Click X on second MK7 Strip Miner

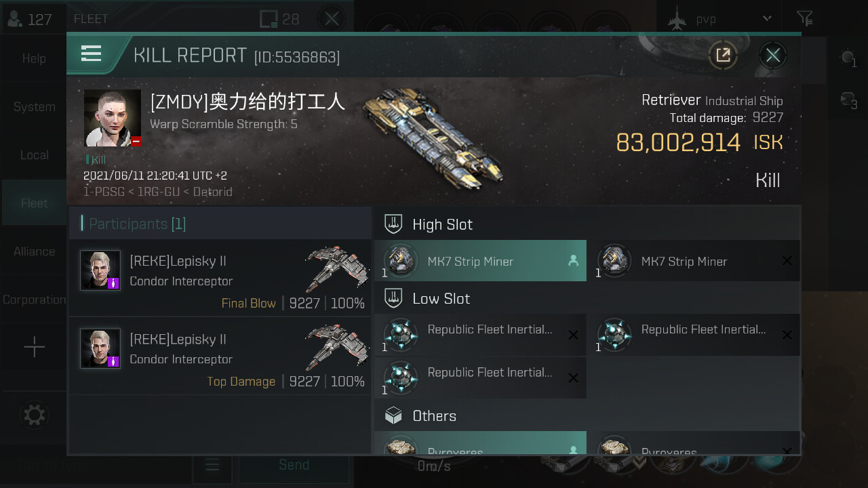pyautogui.click(x=787, y=261)
